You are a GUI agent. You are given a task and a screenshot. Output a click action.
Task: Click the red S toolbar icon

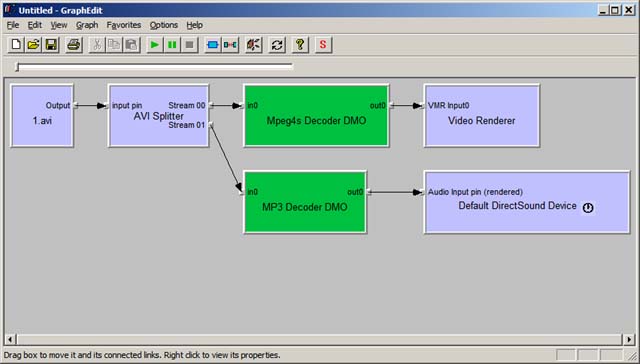pos(323,44)
